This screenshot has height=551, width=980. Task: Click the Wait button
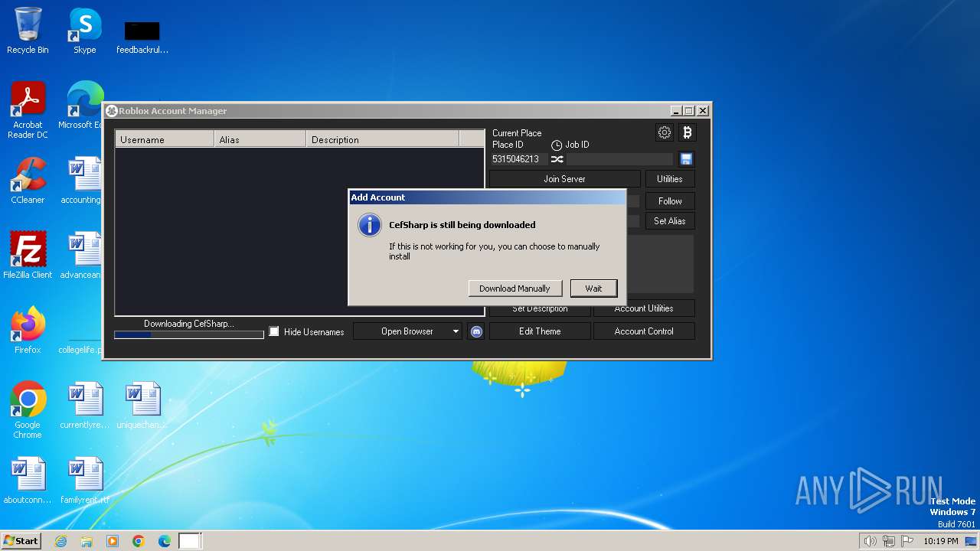[x=593, y=289]
